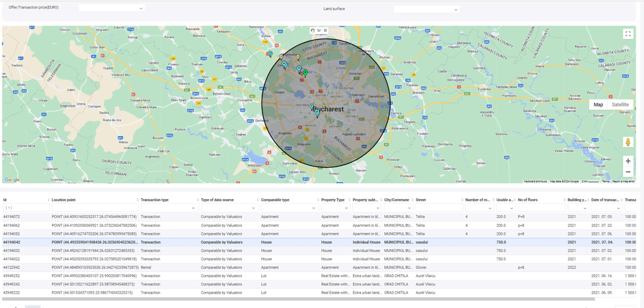Sort by Location point column

coord(137,200)
